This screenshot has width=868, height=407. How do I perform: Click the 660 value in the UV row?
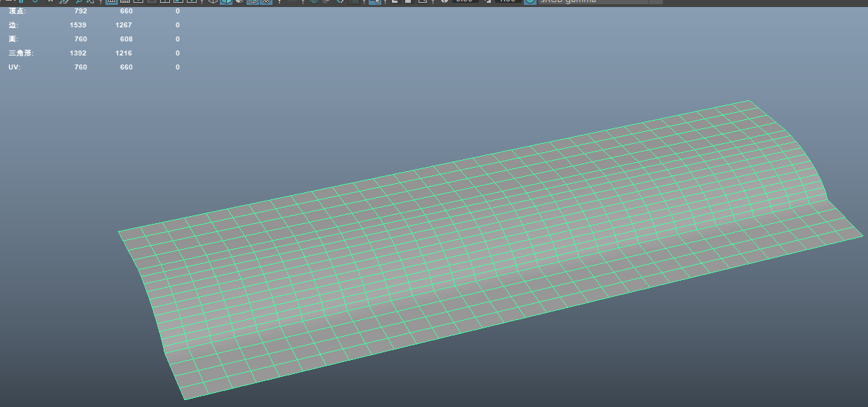(x=126, y=67)
